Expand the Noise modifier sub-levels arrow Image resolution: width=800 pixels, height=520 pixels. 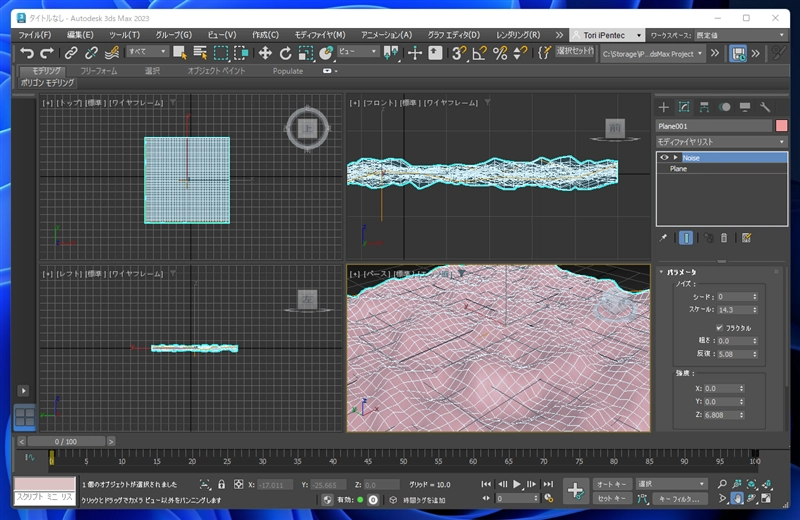pos(675,158)
